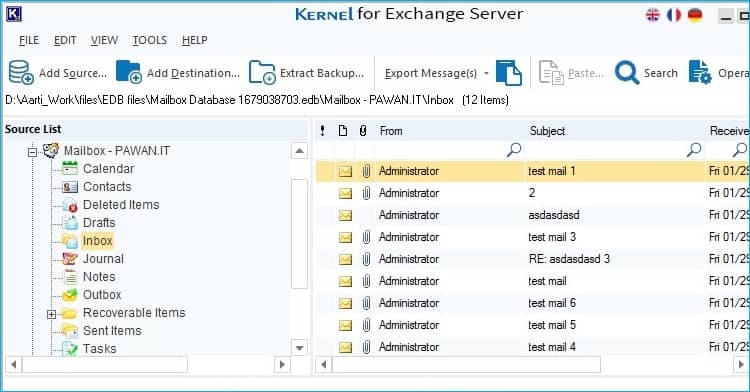Select Deleted Items folder

coord(121,205)
